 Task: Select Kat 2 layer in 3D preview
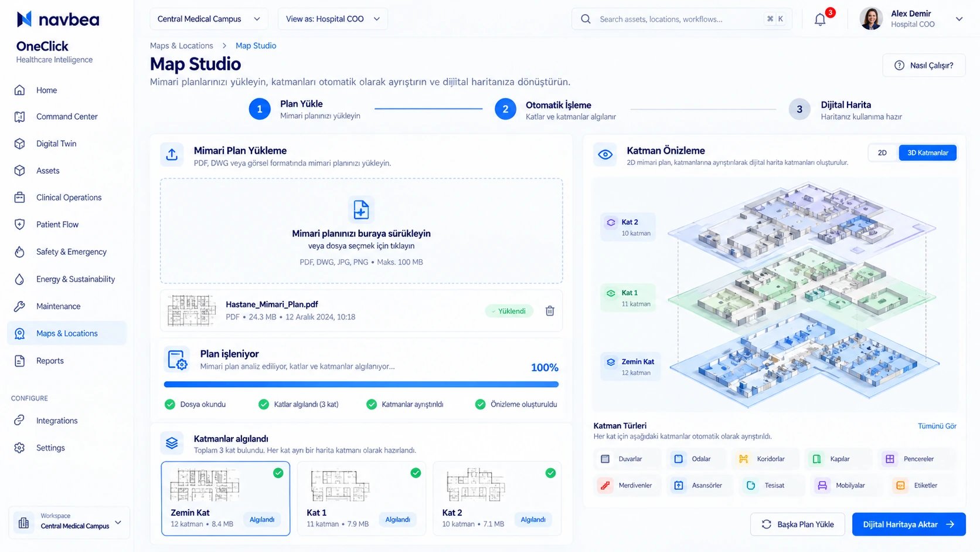[x=628, y=227]
